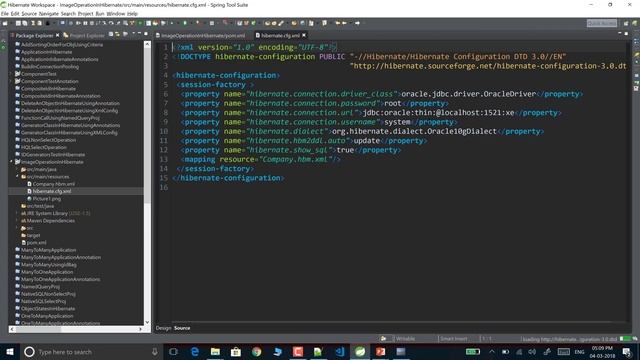Select the Package Explorer view tab
The image size is (640, 360).
pos(34,36)
